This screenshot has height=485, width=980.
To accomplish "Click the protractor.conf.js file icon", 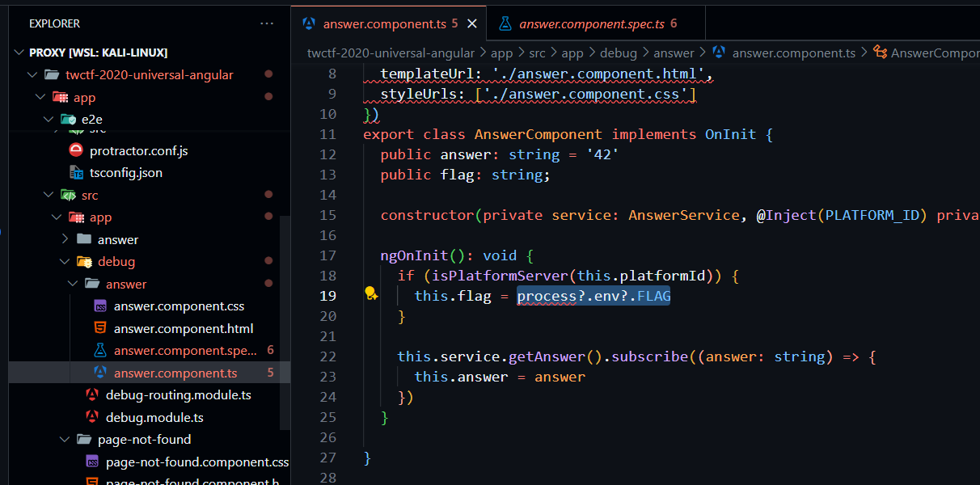I will 76,150.
